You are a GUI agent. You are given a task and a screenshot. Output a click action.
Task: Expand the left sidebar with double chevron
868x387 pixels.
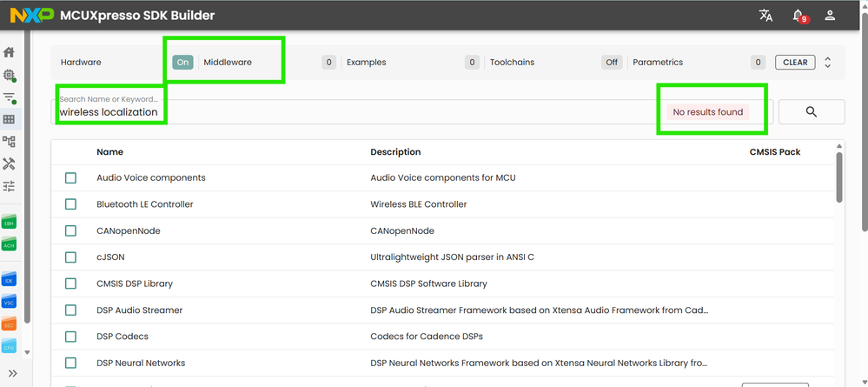tap(13, 373)
